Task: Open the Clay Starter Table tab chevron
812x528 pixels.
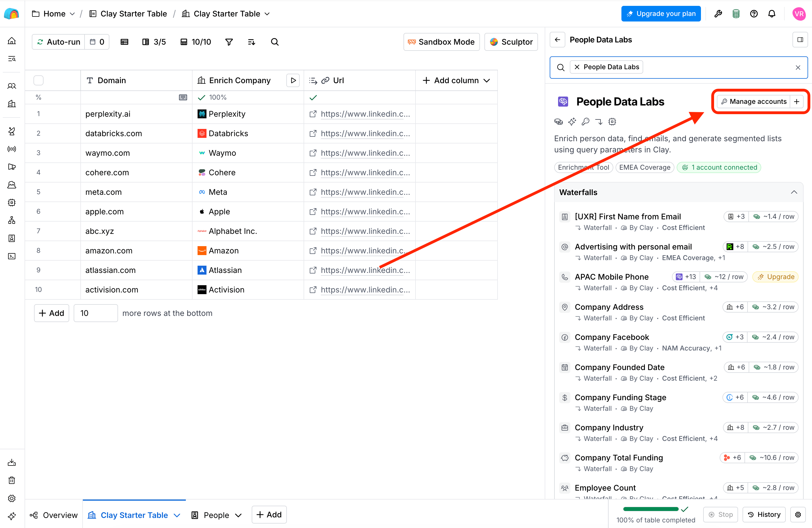Action: point(177,515)
